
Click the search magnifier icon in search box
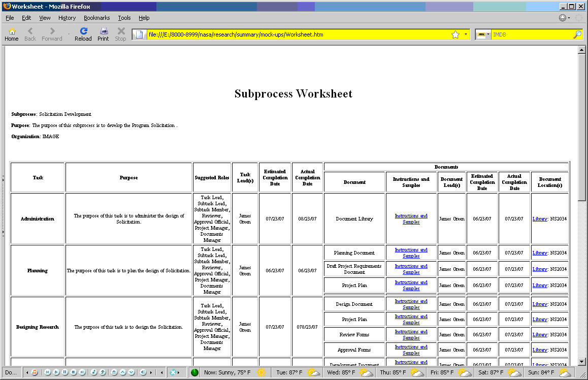(x=577, y=35)
